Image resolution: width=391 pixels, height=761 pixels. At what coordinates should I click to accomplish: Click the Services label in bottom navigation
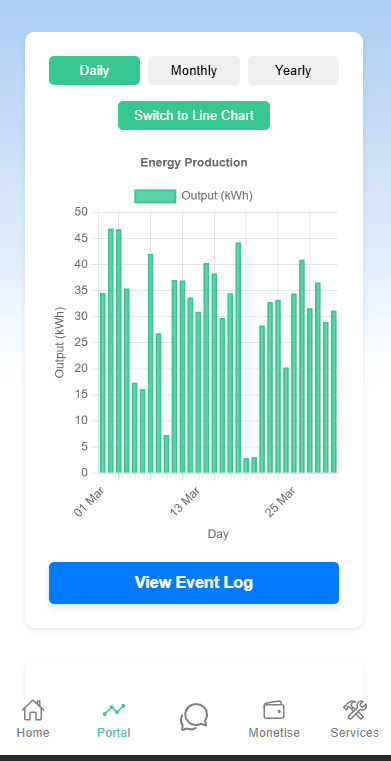[355, 732]
